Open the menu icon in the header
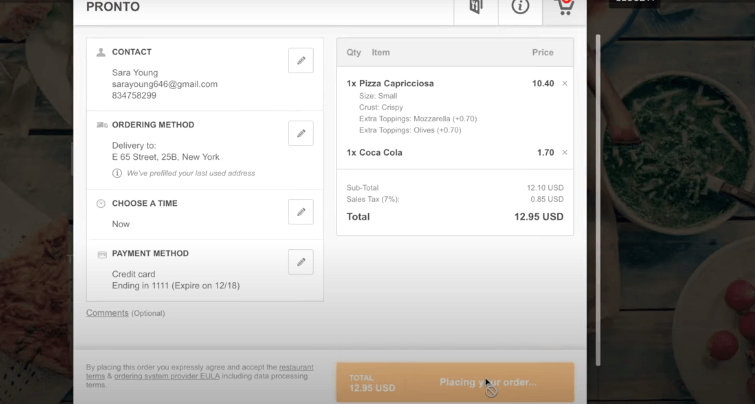The width and height of the screenshot is (755, 404). click(x=476, y=7)
